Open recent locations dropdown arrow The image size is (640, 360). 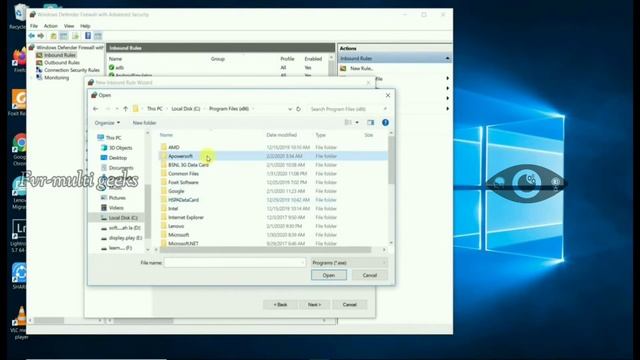pyautogui.click(x=117, y=109)
